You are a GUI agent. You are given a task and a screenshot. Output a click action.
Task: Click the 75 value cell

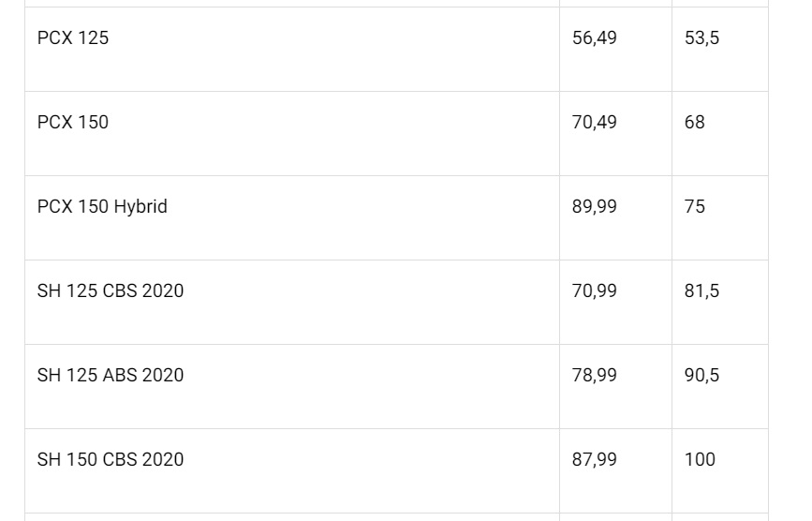coord(695,207)
